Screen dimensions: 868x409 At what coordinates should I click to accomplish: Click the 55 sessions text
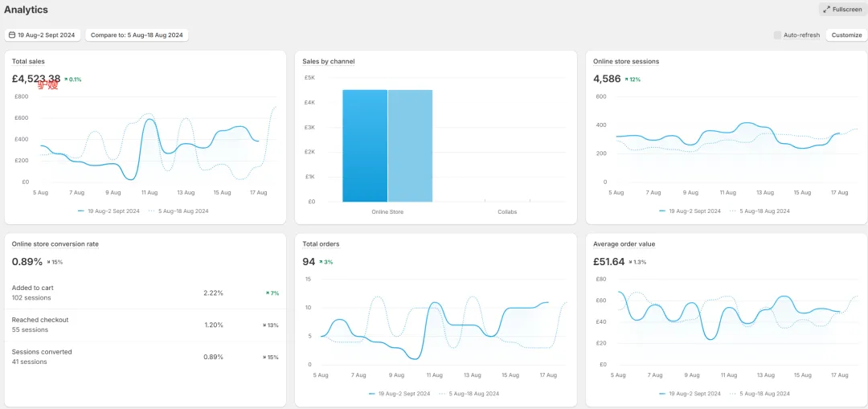click(30, 330)
